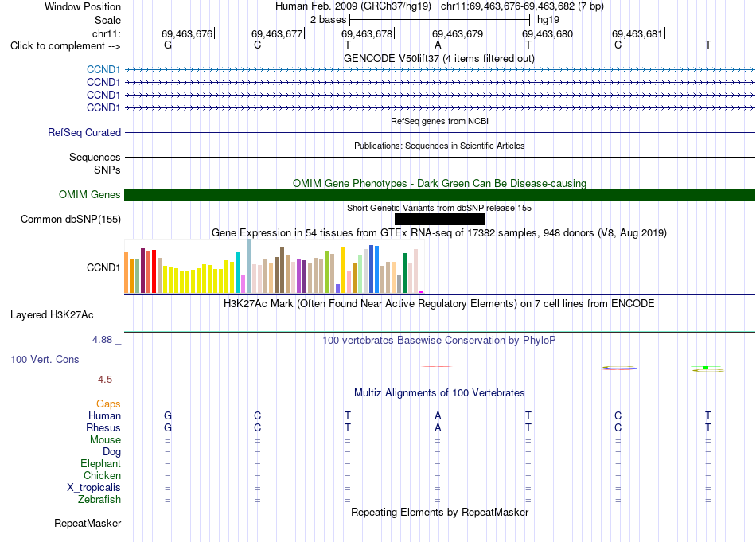
Task: Click the RepeatMasker track label
Action: pos(88,523)
